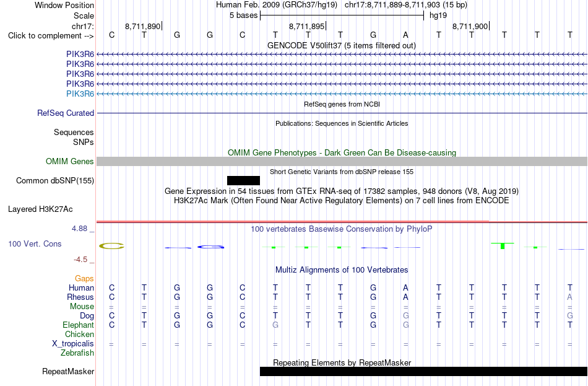Click the black RepeatMasker element bar
The width and height of the screenshot is (588, 386).
pyautogui.click(x=423, y=371)
